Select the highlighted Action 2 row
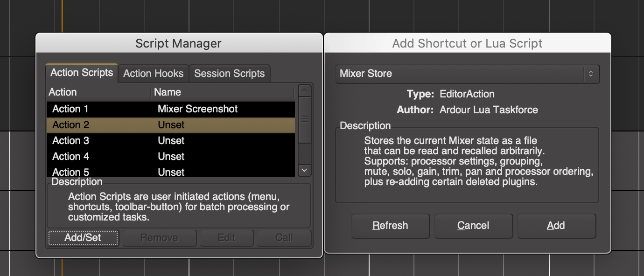 [x=140, y=124]
